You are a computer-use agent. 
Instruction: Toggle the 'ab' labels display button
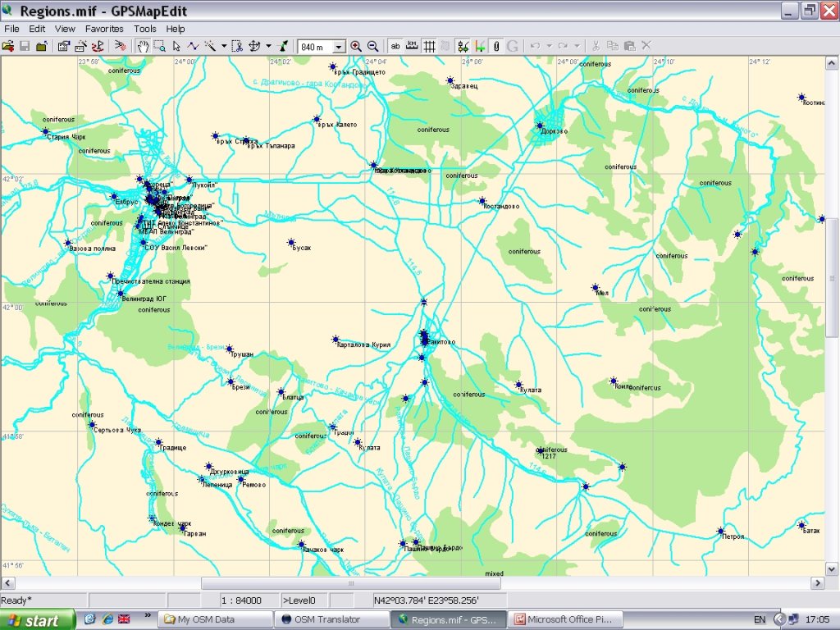point(395,46)
